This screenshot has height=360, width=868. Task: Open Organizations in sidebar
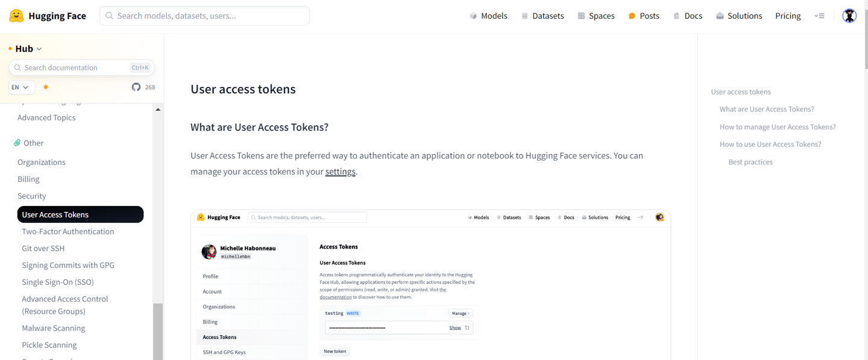coord(42,162)
